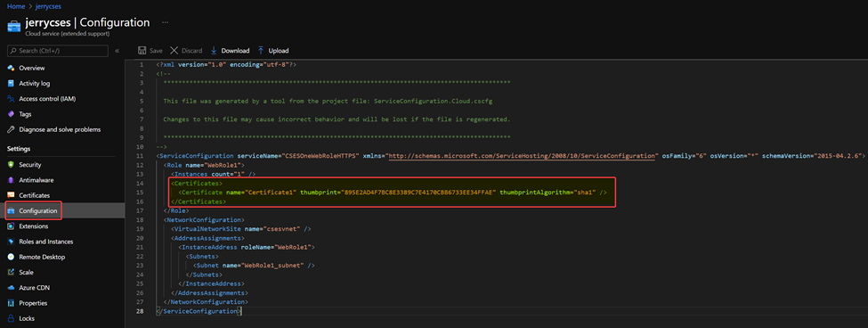
Task: Click the Discard toolbar label
Action: [x=191, y=51]
